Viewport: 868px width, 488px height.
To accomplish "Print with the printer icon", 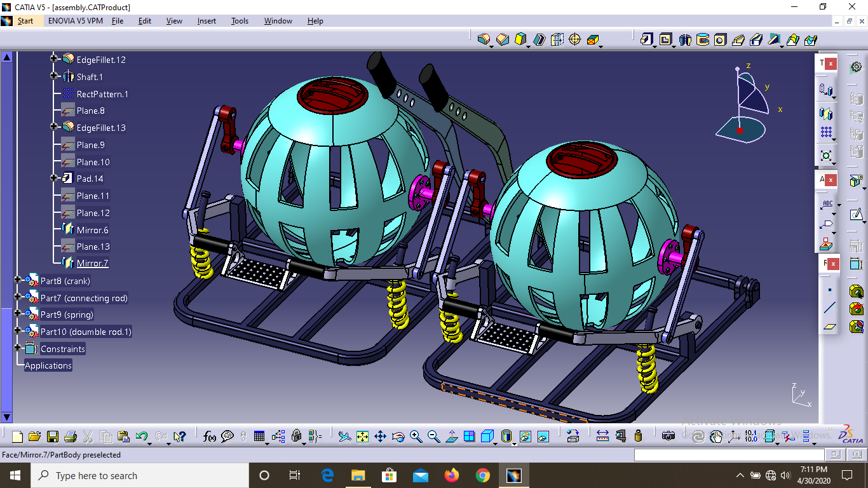I will (71, 437).
